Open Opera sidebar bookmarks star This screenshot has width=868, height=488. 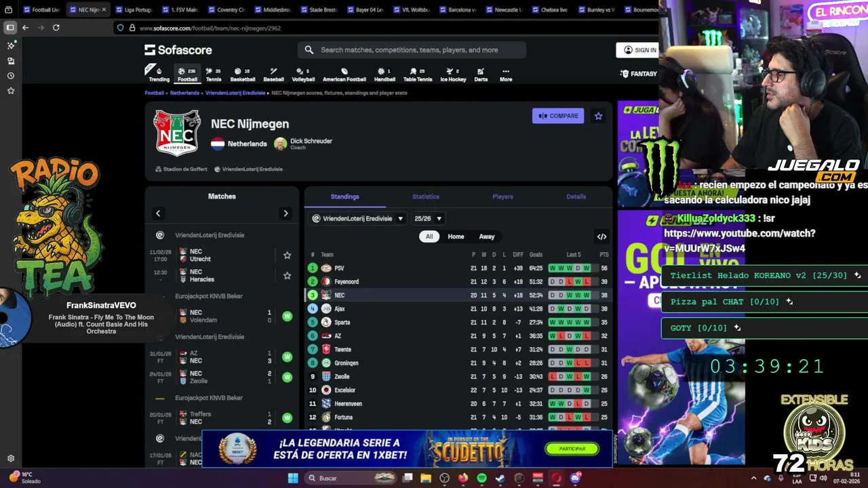pyautogui.click(x=10, y=90)
